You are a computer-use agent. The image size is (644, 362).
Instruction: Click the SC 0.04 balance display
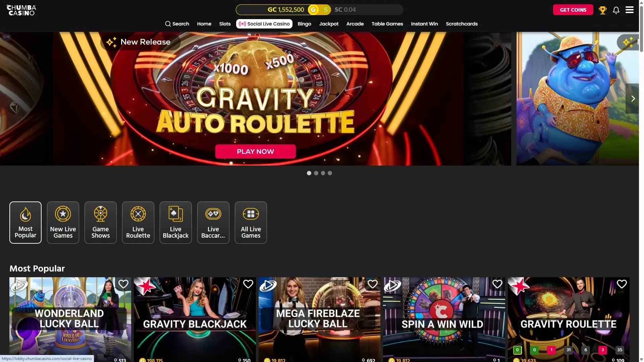[x=345, y=10]
